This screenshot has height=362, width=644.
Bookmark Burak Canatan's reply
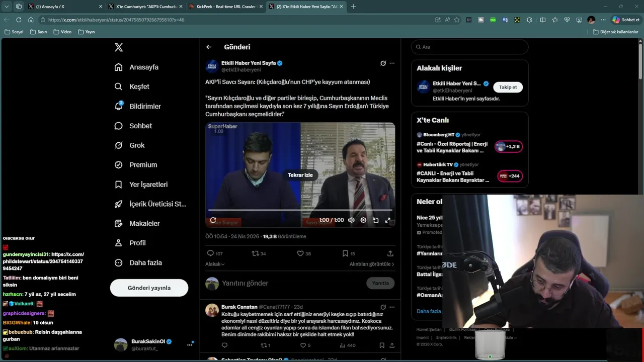pyautogui.click(x=382, y=345)
